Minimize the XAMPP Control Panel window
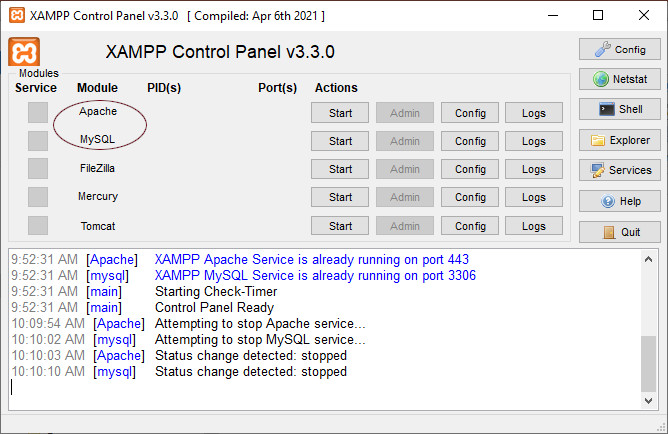Screen dimensions: 668x434 553,15
